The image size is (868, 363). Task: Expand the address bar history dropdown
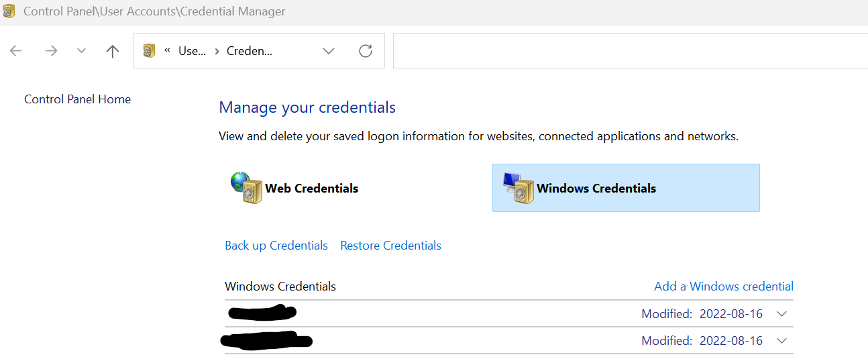pyautogui.click(x=329, y=51)
